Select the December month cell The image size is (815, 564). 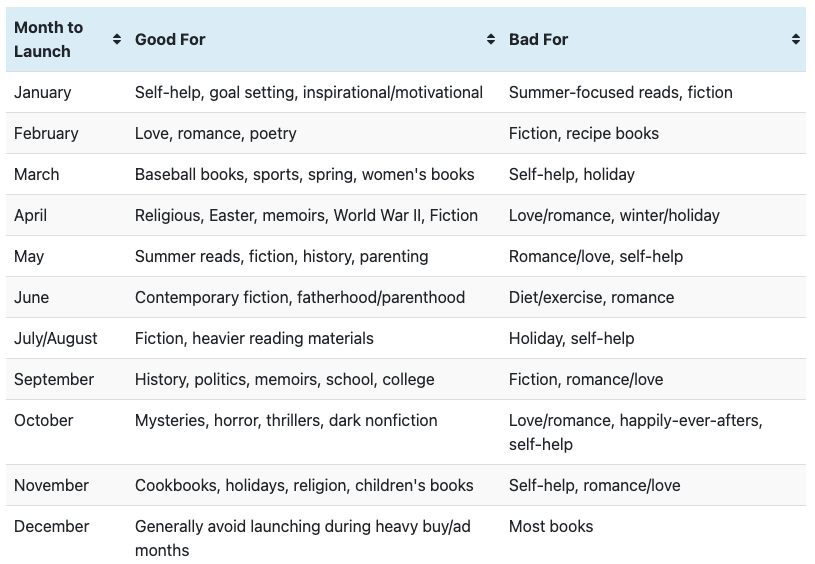[67, 535]
